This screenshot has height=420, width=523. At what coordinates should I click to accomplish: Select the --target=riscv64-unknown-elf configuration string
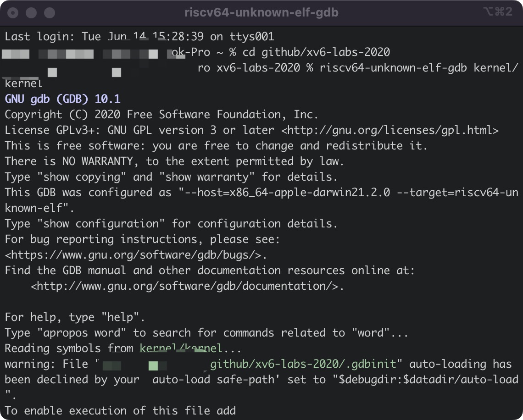pos(459,193)
